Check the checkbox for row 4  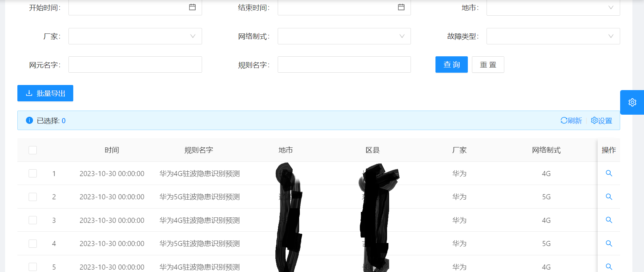pyautogui.click(x=33, y=244)
